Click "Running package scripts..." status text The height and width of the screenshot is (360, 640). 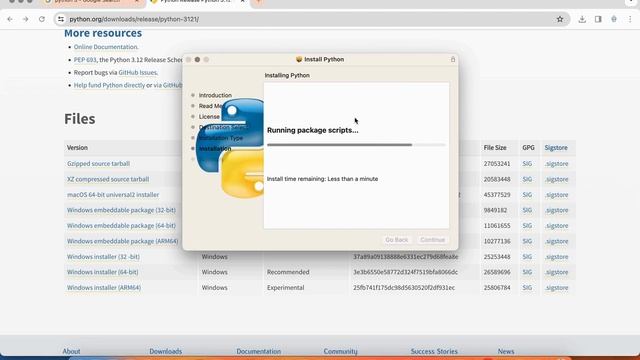click(313, 130)
